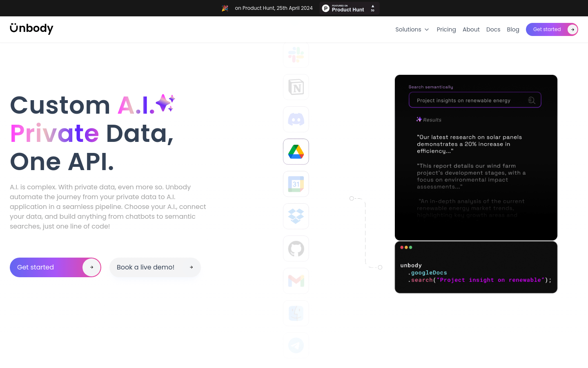Click the red dot in code window
Image resolution: width=588 pixels, height=368 pixels.
(x=402, y=247)
